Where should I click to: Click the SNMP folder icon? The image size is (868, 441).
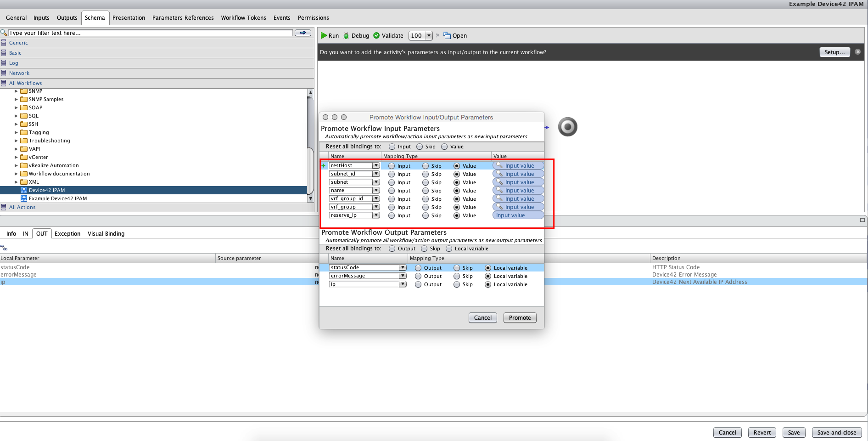(x=24, y=91)
